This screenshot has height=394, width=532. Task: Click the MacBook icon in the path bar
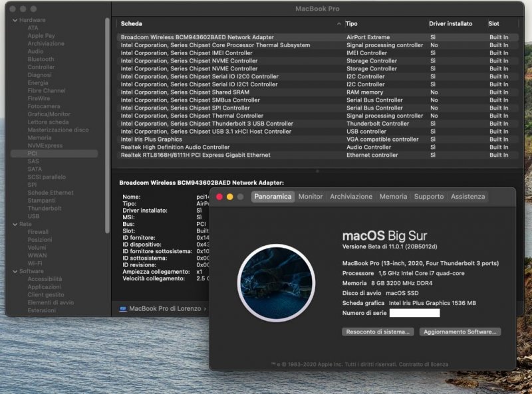[x=123, y=308]
